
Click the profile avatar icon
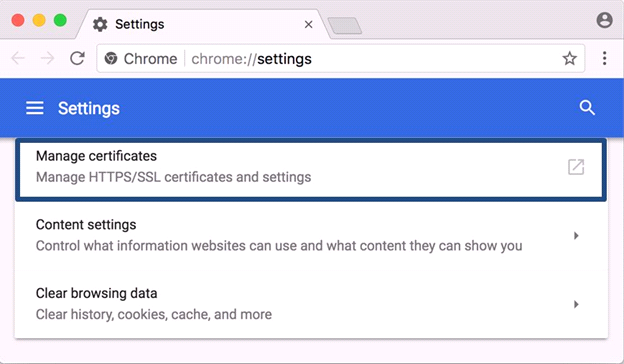coord(604,20)
